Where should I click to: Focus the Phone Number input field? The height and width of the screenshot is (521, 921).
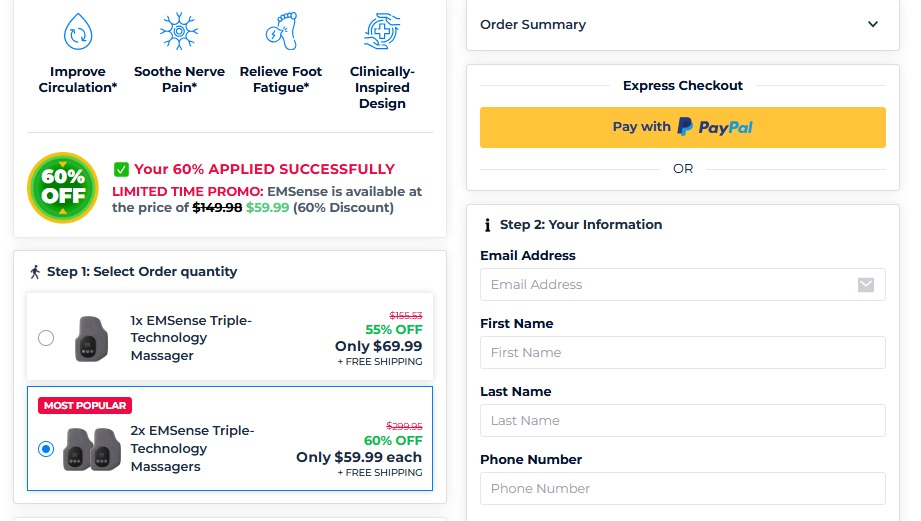(683, 489)
